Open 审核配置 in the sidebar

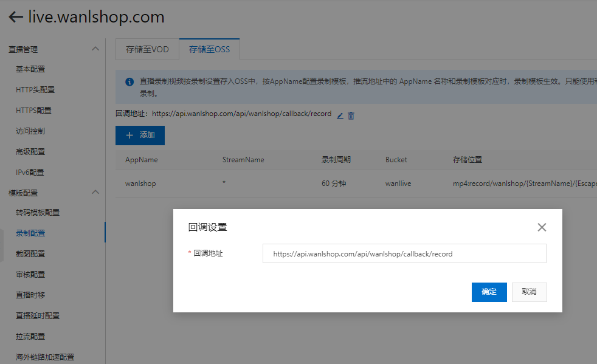[x=30, y=274]
